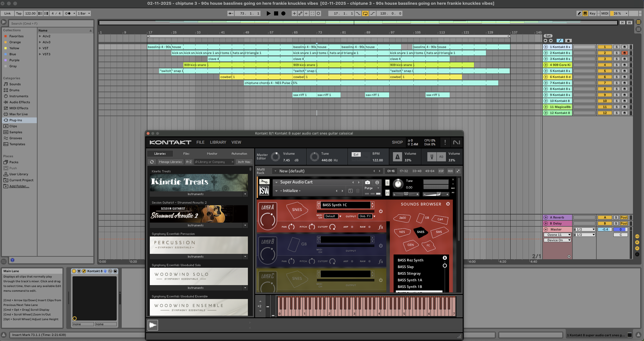This screenshot has height=341, width=644.
Task: Click the Stop button in transport
Action: (276, 13)
